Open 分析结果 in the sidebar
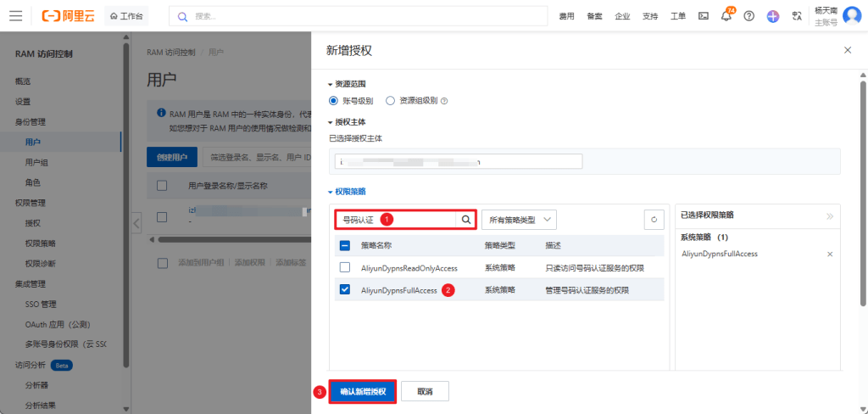Image resolution: width=868 pixels, height=414 pixels. pyautogui.click(x=41, y=406)
